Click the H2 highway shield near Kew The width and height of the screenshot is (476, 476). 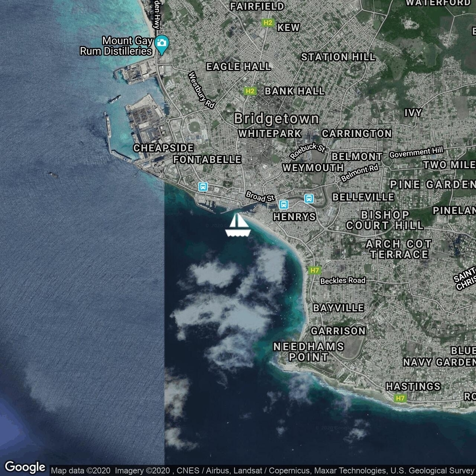(268, 23)
